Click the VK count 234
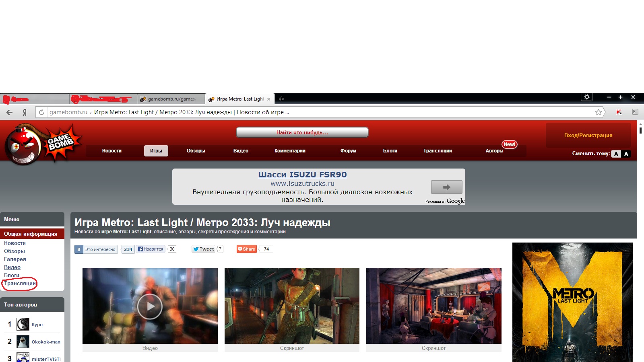Screen dimensions: 644x362 click(128, 249)
